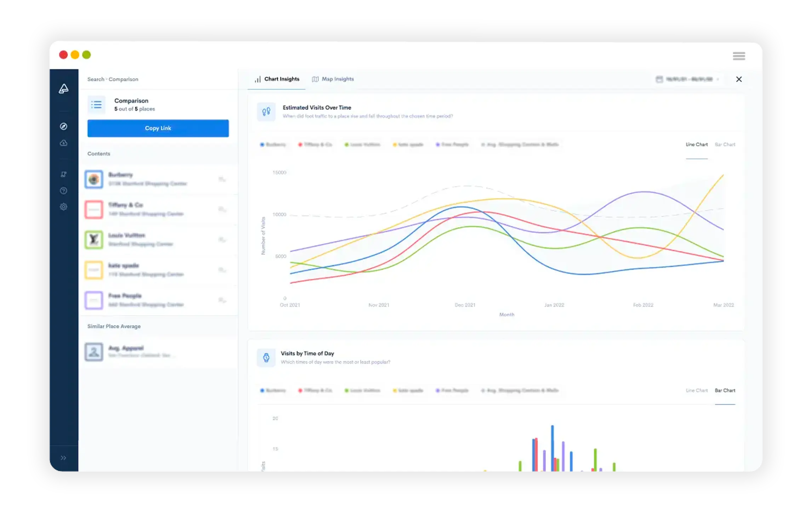Toggle Louis Vuitton legend in Estimated Visits chart
Viewport: 812px width, 512px height.
click(x=362, y=144)
